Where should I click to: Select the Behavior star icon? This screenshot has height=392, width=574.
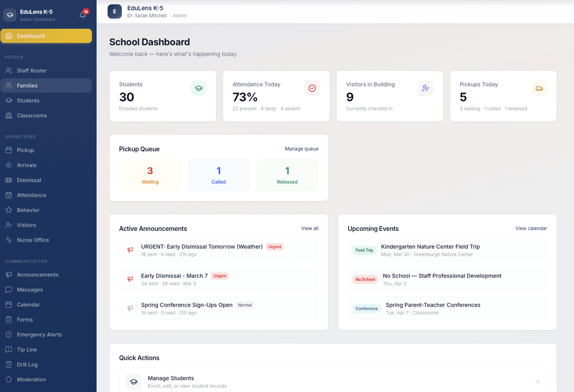9,210
